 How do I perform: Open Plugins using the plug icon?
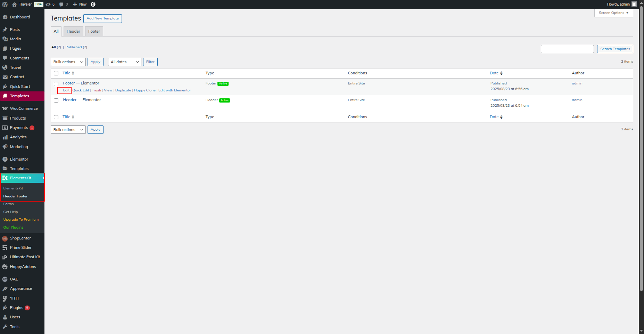pos(5,308)
